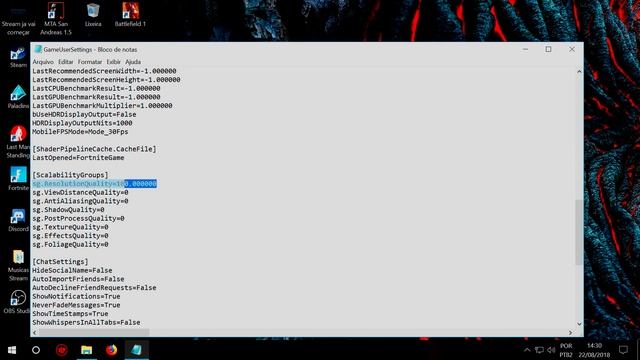Click the horizontal scrollbar left arrow
The height and width of the screenshot is (360, 640).
[x=34, y=333]
